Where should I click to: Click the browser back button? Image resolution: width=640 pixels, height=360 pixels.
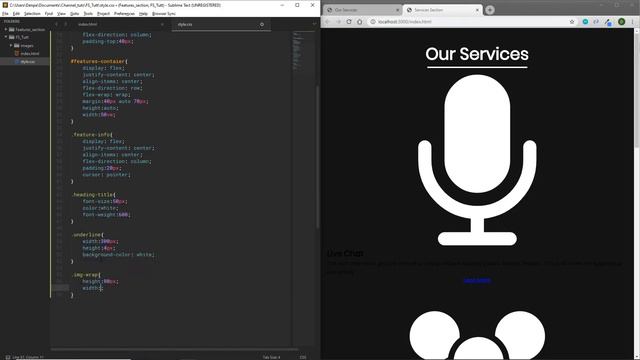[x=327, y=22]
